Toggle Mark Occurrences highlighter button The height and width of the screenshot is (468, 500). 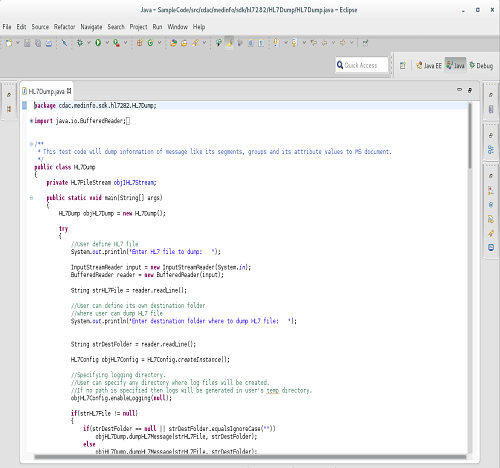(x=229, y=43)
